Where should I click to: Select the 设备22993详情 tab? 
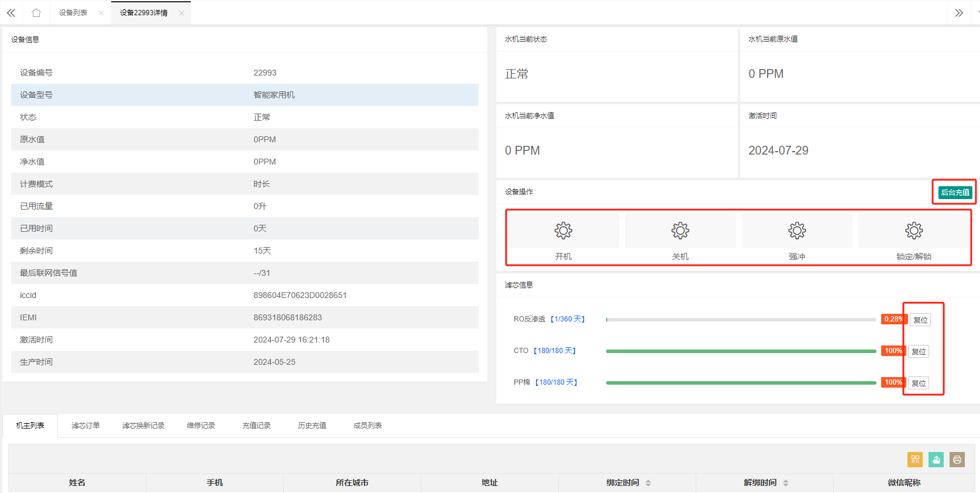pos(144,13)
